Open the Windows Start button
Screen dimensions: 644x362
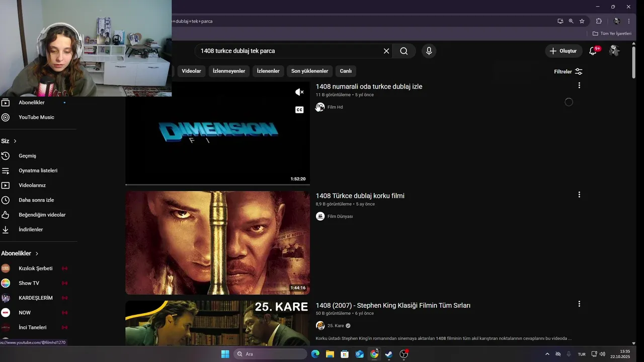tap(225, 354)
